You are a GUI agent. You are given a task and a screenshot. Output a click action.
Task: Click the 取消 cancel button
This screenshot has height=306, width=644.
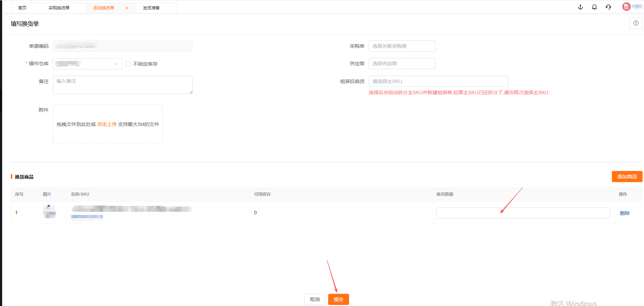tap(315, 299)
